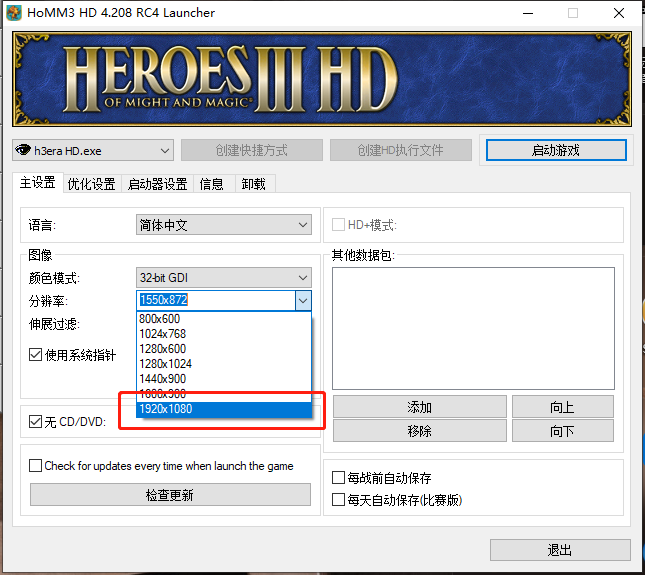Select 1920x1080 from the resolution list
Image resolution: width=645 pixels, height=575 pixels.
tap(166, 409)
